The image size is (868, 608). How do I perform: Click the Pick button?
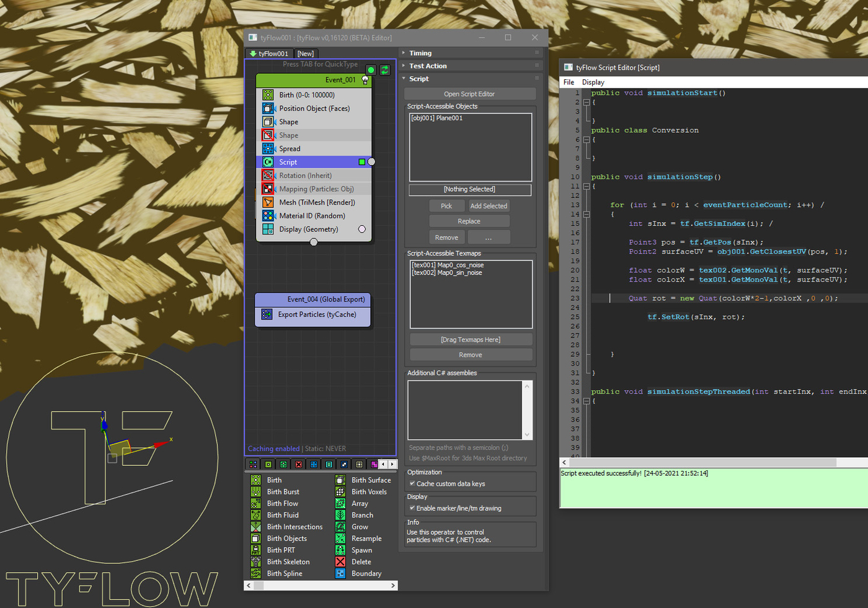446,206
